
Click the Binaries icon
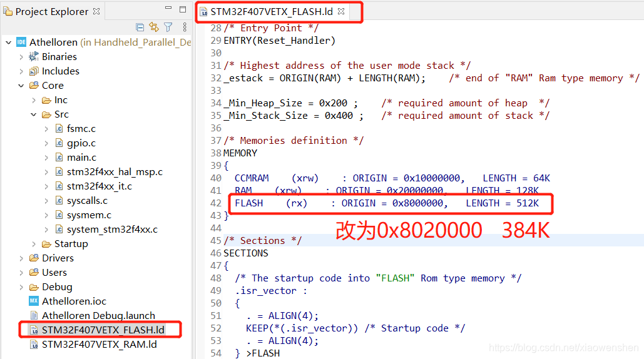tap(34, 56)
